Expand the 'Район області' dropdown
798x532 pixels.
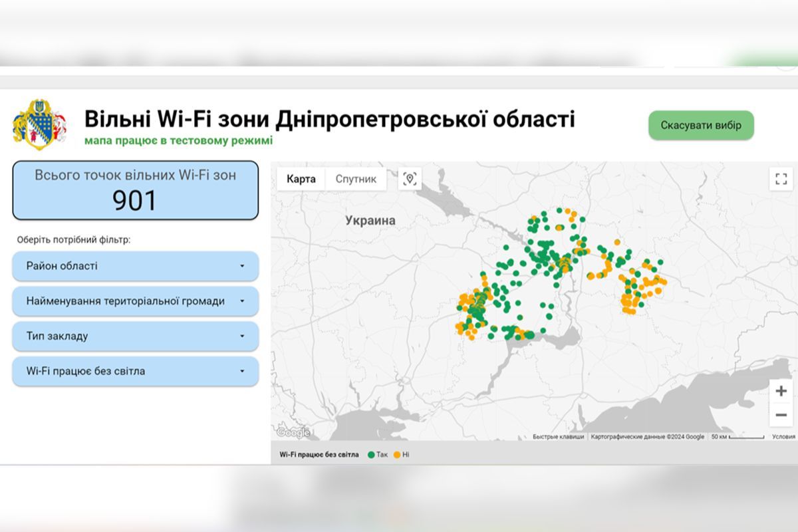click(135, 266)
